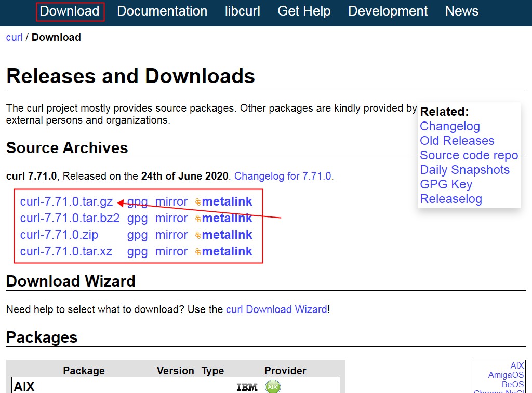532x393 pixels.
Task: Open Old Releases in the Related panel
Action: (457, 141)
